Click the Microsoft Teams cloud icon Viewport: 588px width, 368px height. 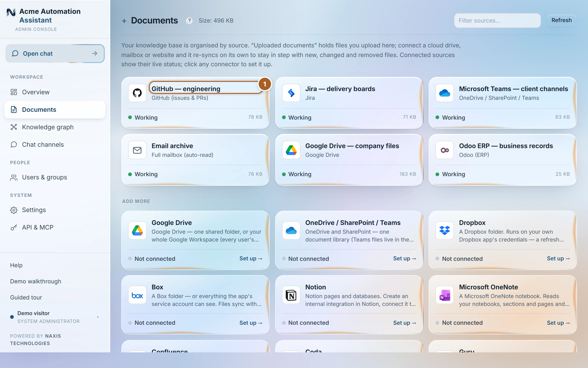(x=445, y=93)
